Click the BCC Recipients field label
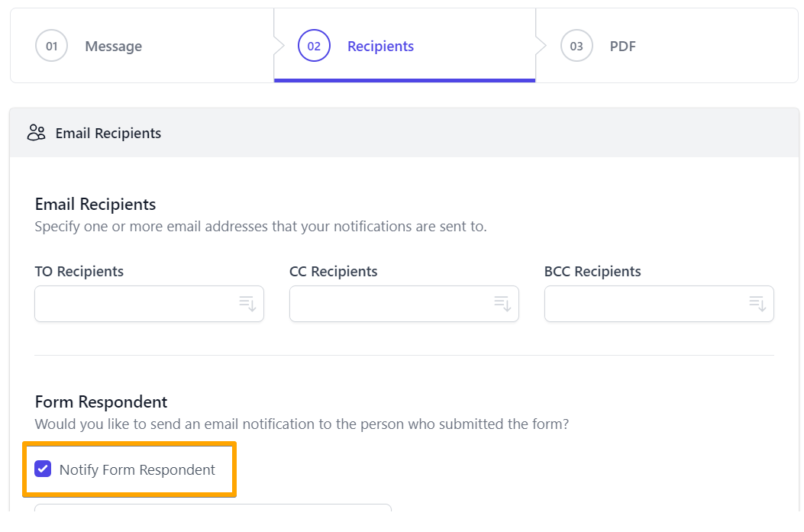 [x=593, y=272]
